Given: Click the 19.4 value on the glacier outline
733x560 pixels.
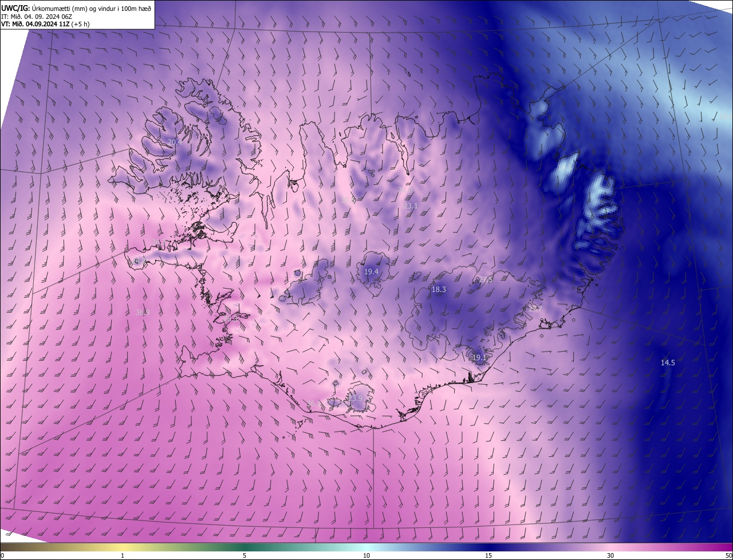Looking at the screenshot, I should [371, 271].
